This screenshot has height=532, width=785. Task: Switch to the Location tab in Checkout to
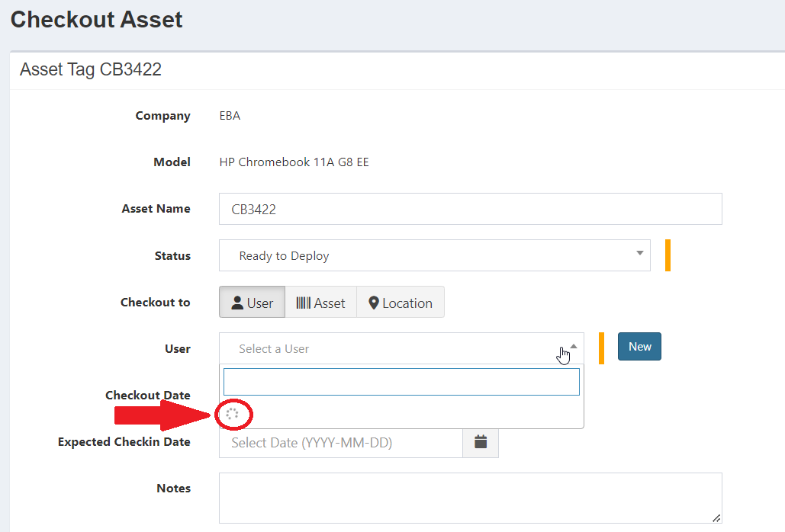[x=401, y=302]
